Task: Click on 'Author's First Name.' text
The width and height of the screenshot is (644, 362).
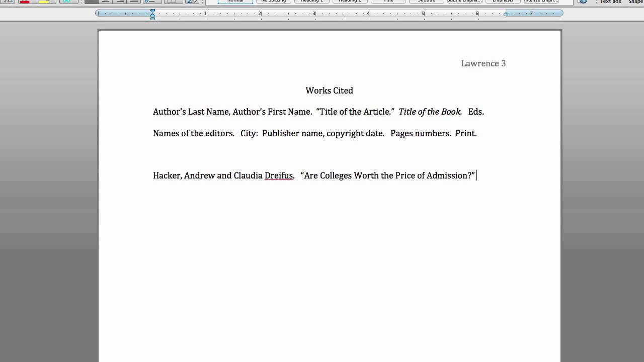Action: (272, 112)
